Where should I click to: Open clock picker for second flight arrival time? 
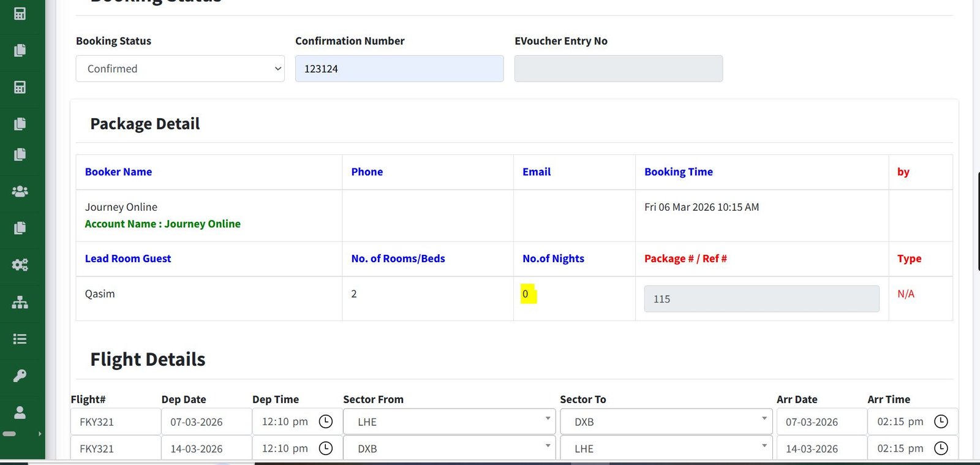(941, 448)
